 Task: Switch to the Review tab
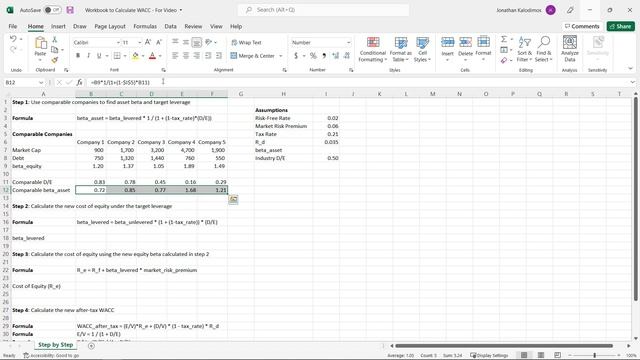193,27
